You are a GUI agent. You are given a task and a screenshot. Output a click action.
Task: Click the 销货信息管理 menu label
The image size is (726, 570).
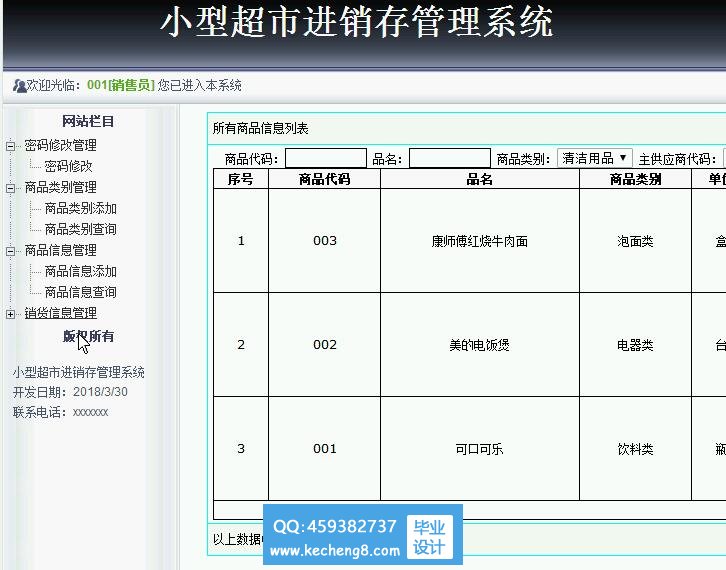pos(61,313)
